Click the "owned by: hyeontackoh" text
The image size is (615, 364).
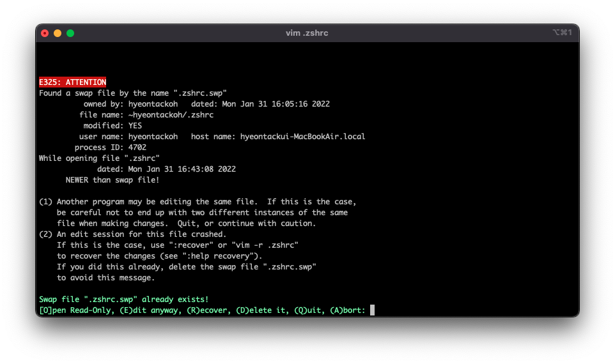click(130, 104)
